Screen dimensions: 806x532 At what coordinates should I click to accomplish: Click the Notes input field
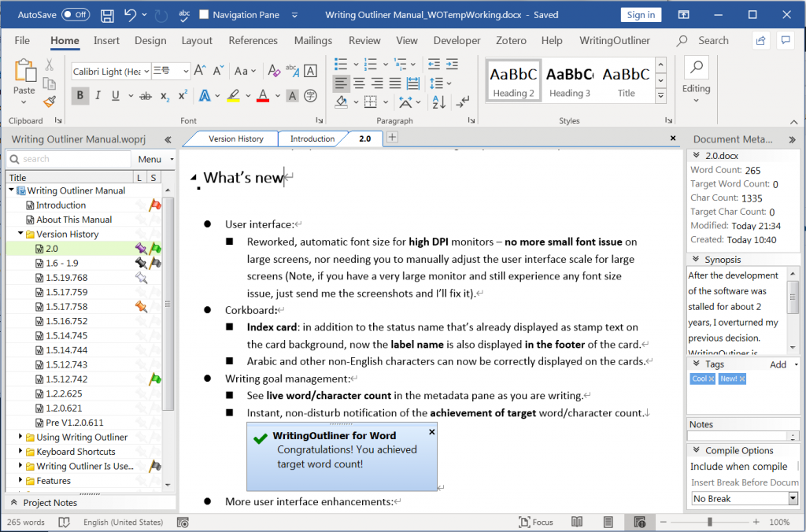point(738,436)
